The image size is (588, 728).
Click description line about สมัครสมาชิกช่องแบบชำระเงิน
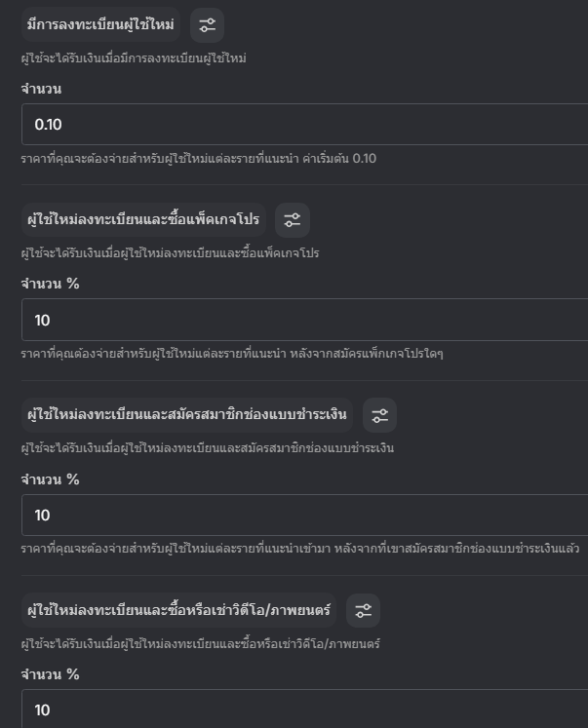tap(208, 448)
